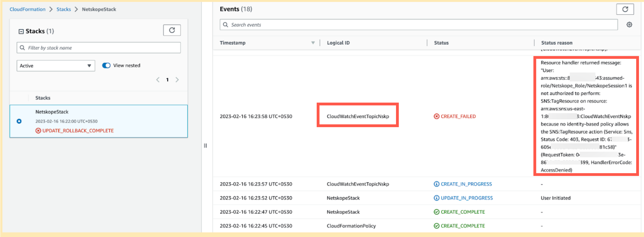Click the Logical ID column header

pos(338,43)
